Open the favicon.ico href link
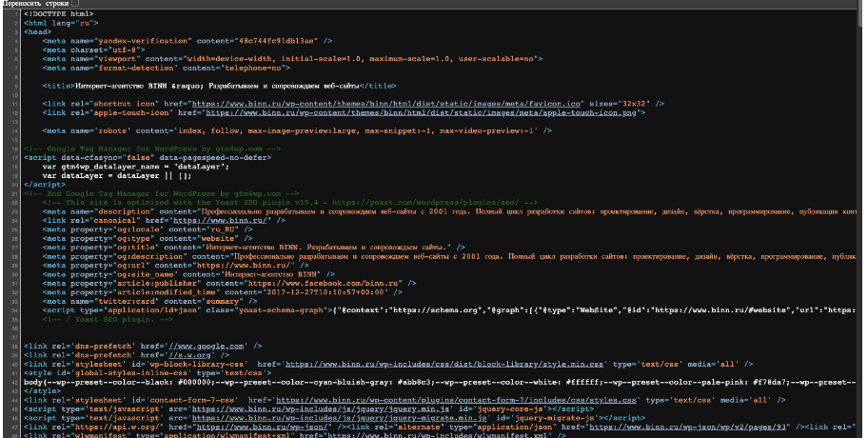 385,104
